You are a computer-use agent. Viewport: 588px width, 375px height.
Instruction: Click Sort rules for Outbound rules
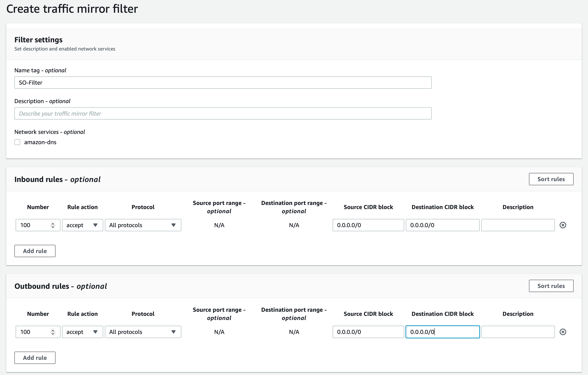click(551, 286)
